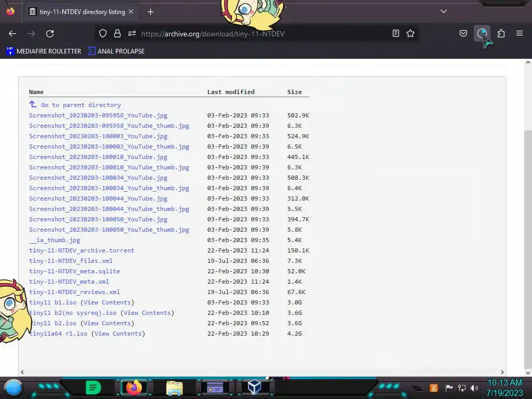Open Screenshot_20230203-100050_YouTube_thumb.jpg
532x399 pixels.
click(109, 230)
